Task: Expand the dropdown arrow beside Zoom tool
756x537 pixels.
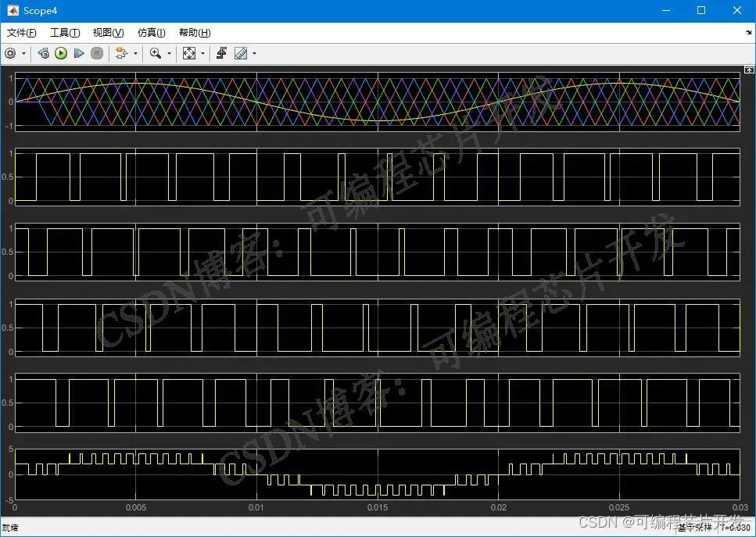Action: [169, 54]
